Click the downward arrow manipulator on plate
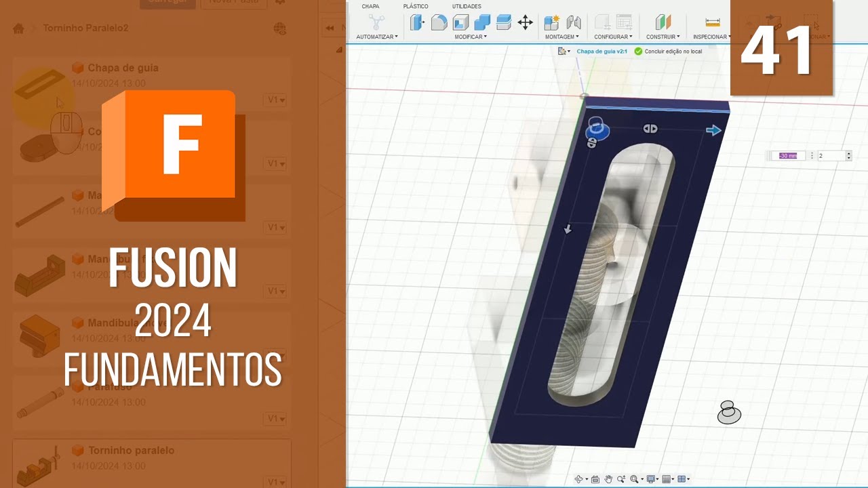Screen dimensions: 868x488 point(568,230)
